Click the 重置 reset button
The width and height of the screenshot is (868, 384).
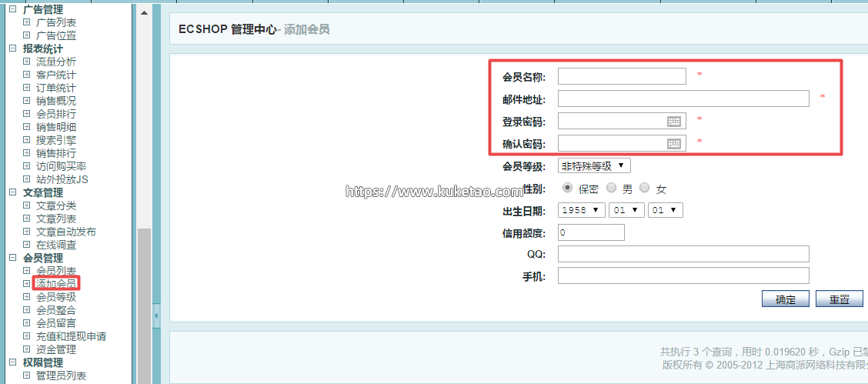(x=840, y=299)
